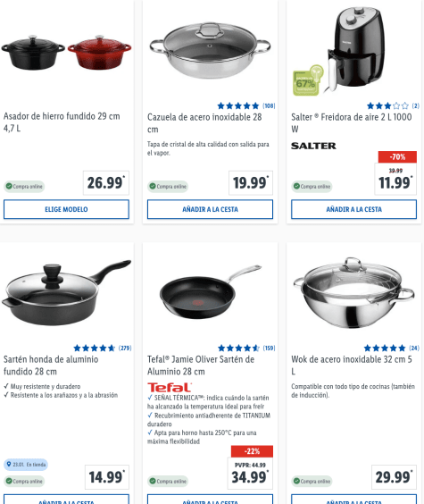This screenshot has width=424, height=504.
Task: Click the Tefal brand logo
Action: 170,387
